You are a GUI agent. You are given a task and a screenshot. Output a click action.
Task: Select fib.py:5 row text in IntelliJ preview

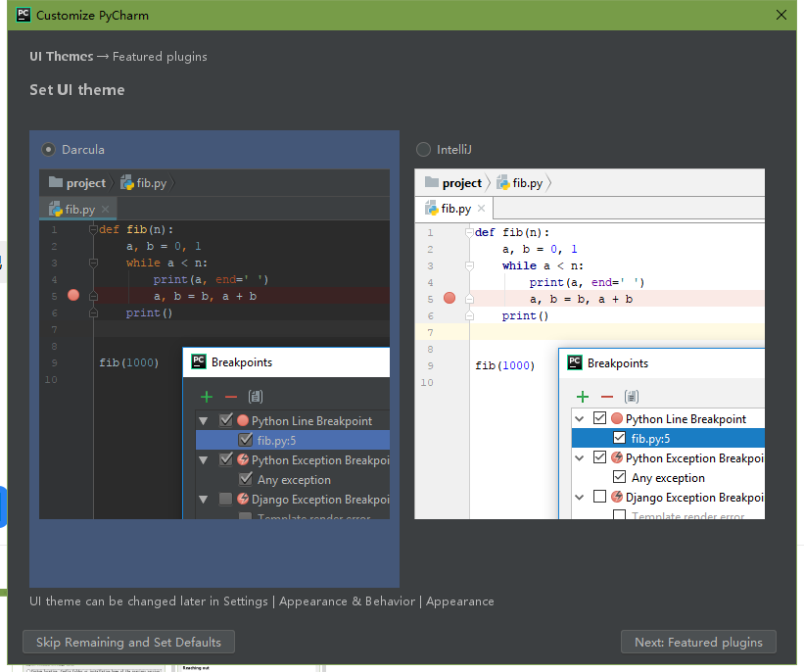650,439
